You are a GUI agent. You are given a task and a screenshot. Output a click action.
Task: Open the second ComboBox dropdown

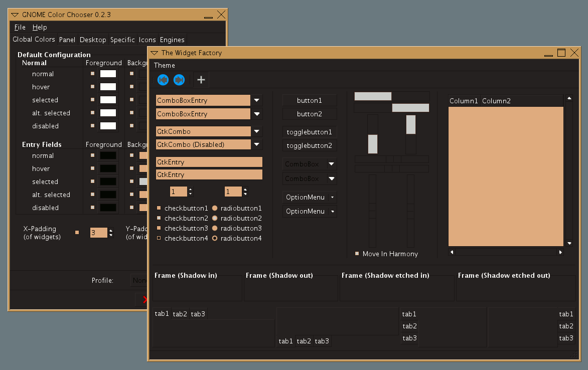310,178
